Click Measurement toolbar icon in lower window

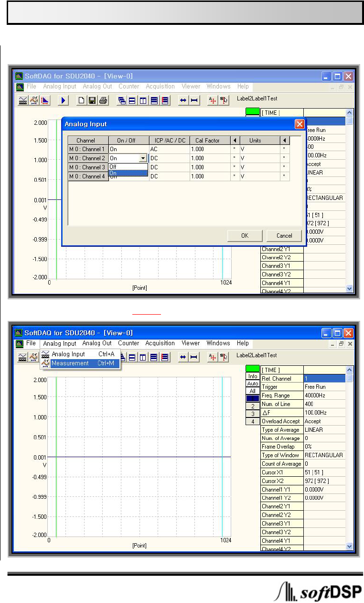click(33, 356)
